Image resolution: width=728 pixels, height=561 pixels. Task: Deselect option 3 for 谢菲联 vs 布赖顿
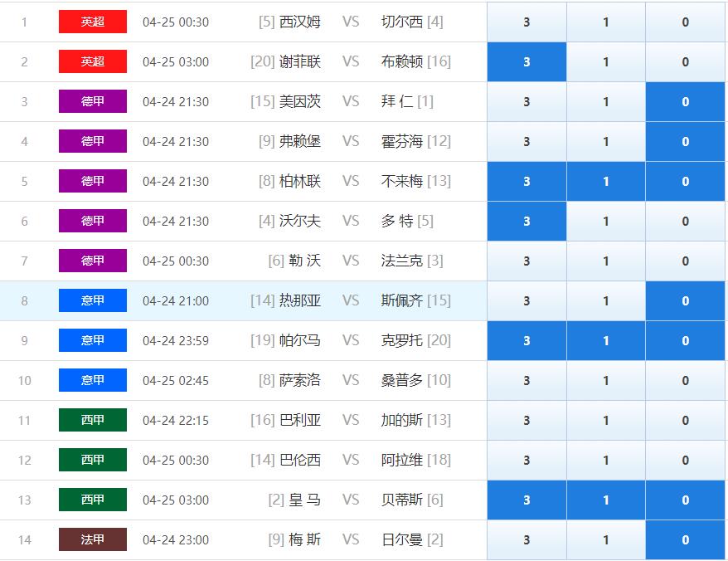pos(527,61)
